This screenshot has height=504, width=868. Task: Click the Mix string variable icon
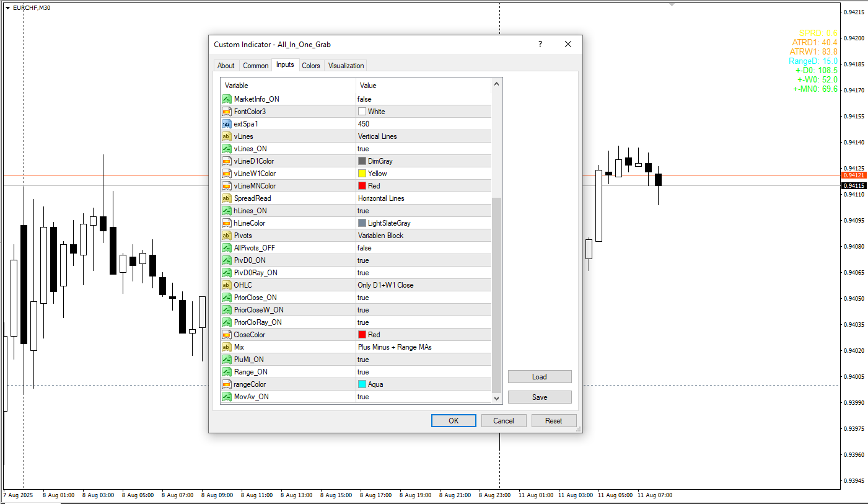coord(226,347)
